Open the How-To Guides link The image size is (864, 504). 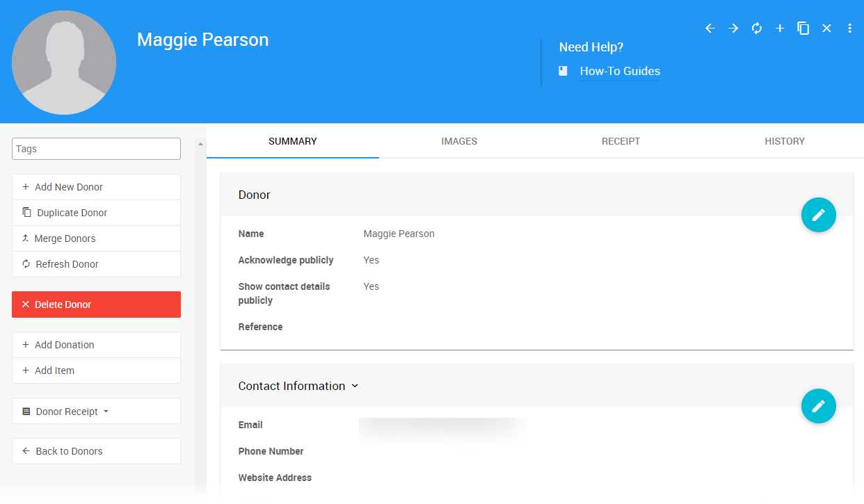(x=619, y=71)
